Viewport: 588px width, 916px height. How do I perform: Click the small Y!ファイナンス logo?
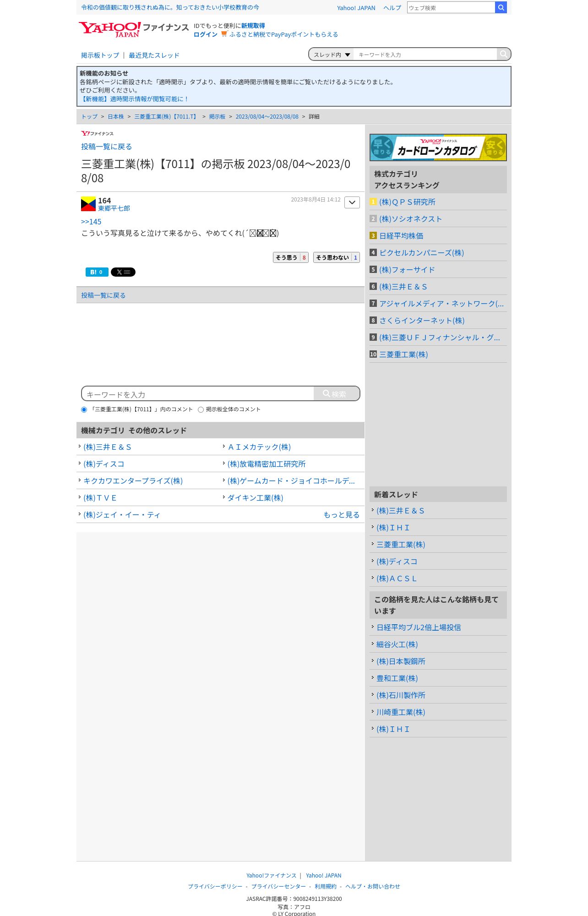(97, 133)
